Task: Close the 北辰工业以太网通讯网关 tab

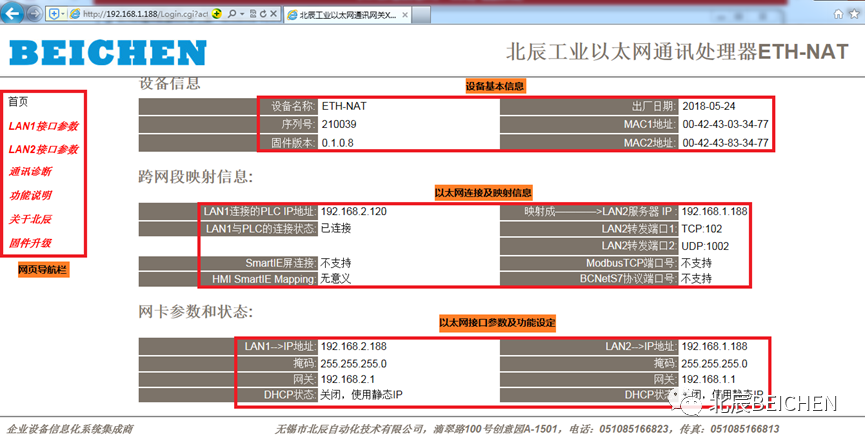Action: [x=405, y=15]
